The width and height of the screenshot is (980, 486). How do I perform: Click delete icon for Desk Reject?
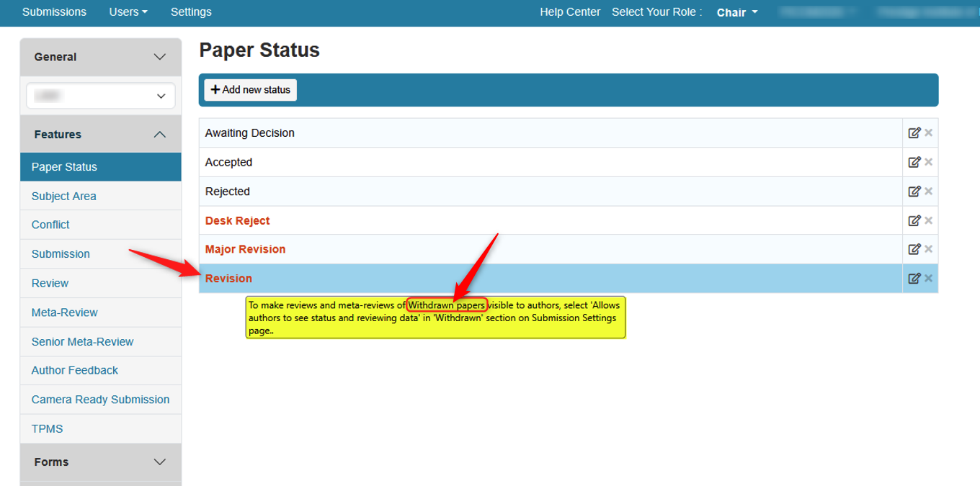click(929, 220)
